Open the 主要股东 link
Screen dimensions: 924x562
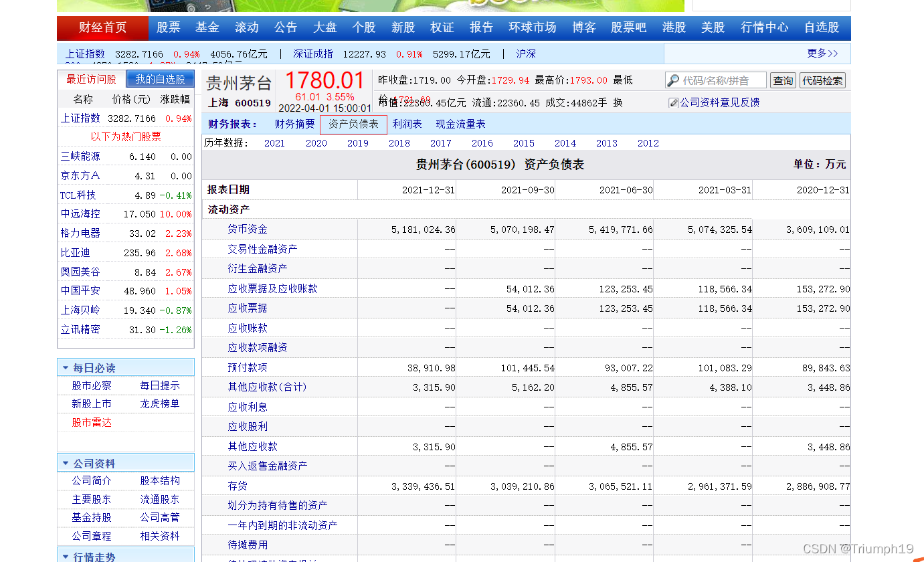pyautogui.click(x=92, y=500)
